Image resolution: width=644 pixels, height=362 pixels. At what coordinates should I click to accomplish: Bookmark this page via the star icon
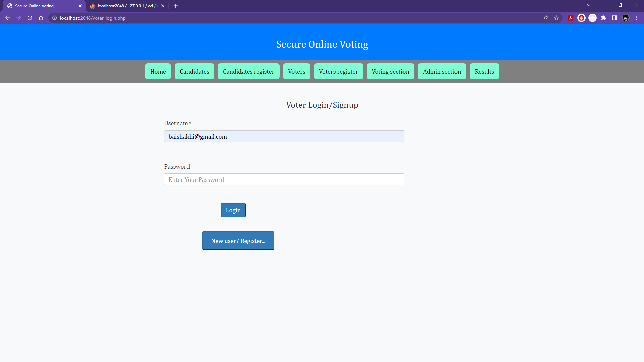pos(557,18)
